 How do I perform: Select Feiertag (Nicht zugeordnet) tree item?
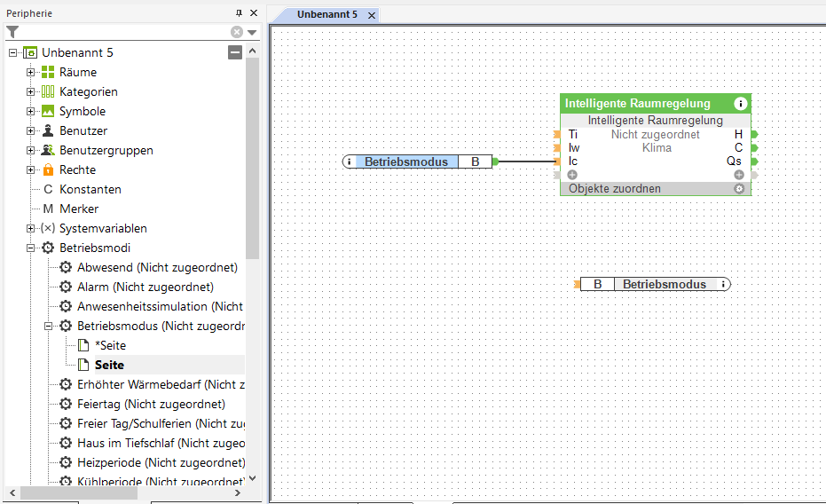click(x=151, y=404)
